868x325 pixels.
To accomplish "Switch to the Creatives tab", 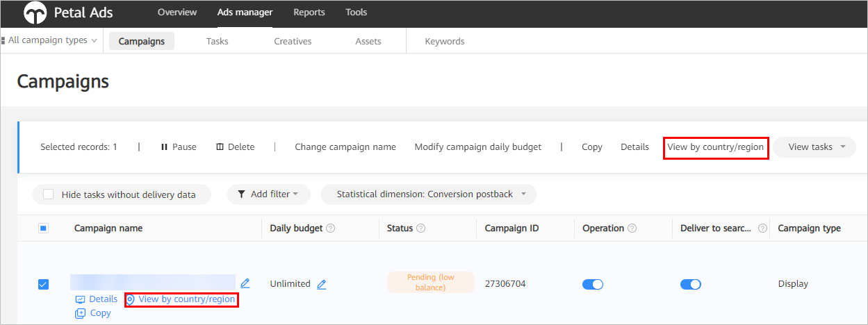I will (x=293, y=41).
